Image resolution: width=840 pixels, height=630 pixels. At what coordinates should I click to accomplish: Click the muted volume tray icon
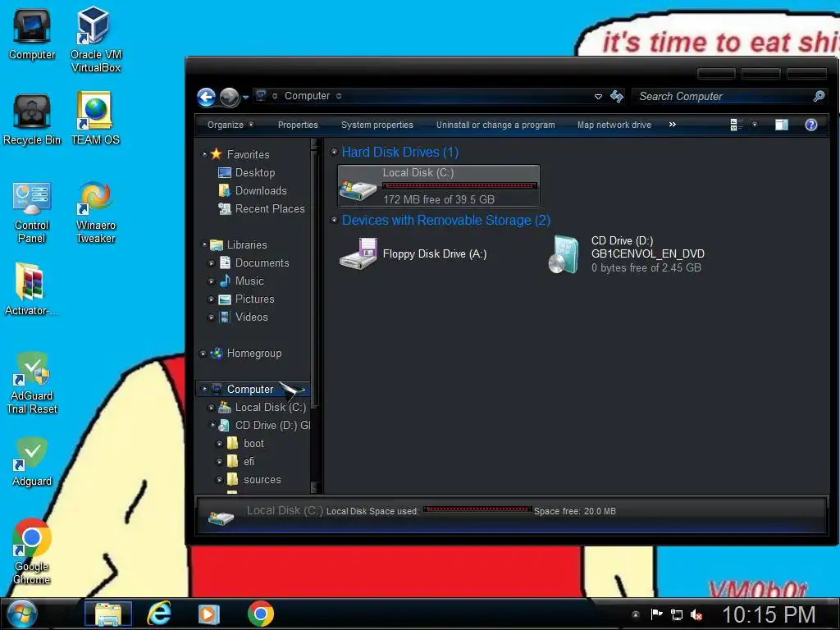[x=696, y=614]
